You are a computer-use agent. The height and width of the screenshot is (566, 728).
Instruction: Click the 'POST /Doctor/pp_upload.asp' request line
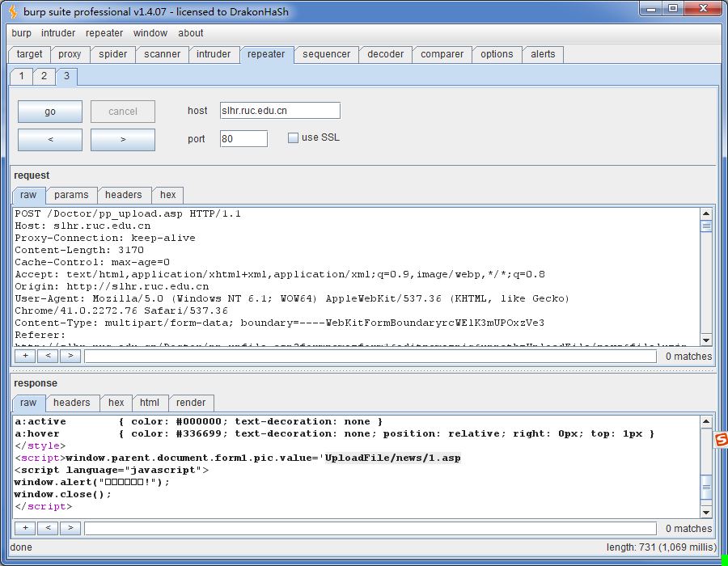[x=128, y=214]
